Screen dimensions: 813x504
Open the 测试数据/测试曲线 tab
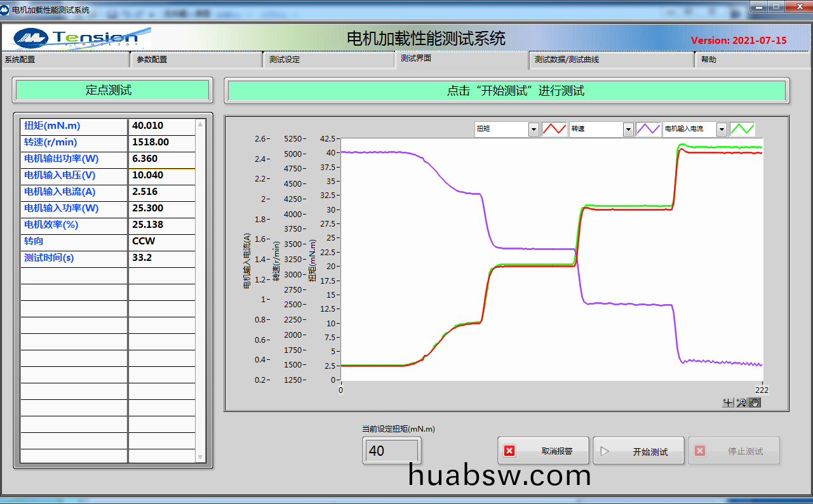[610, 60]
